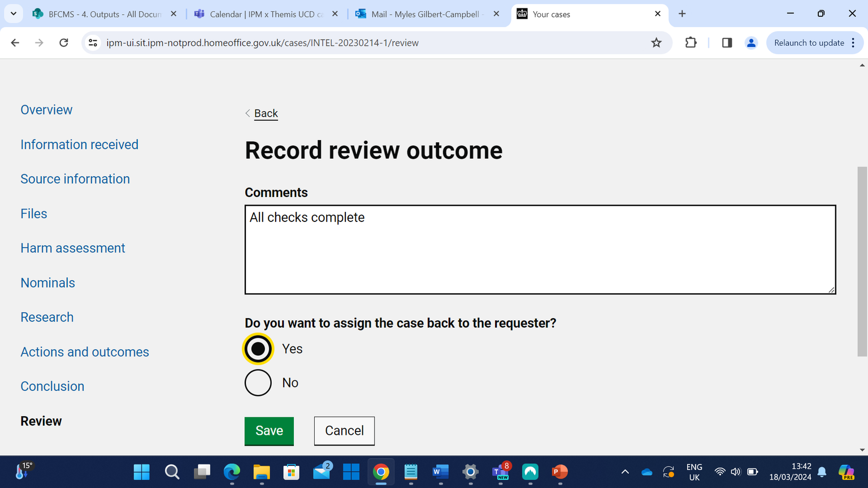Toggle the browser side panel icon

pyautogui.click(x=727, y=43)
